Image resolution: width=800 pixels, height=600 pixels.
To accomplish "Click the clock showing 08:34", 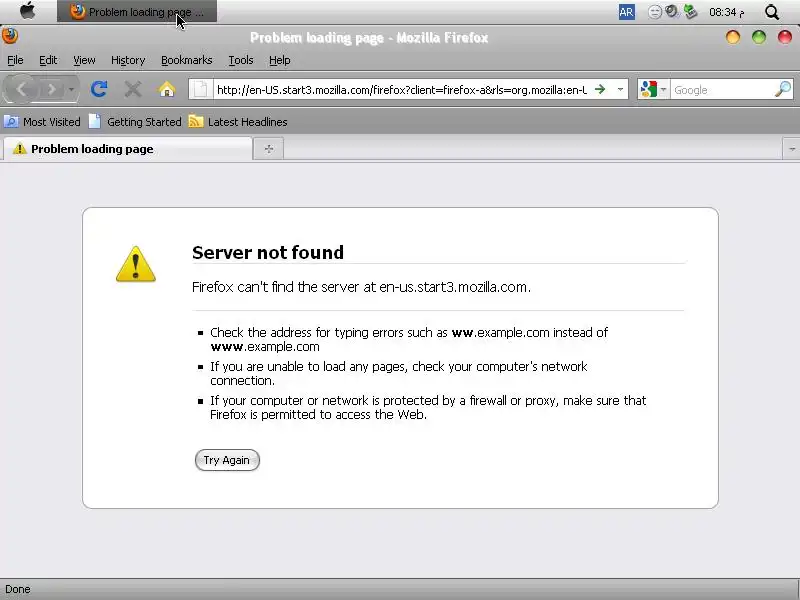I will point(726,12).
